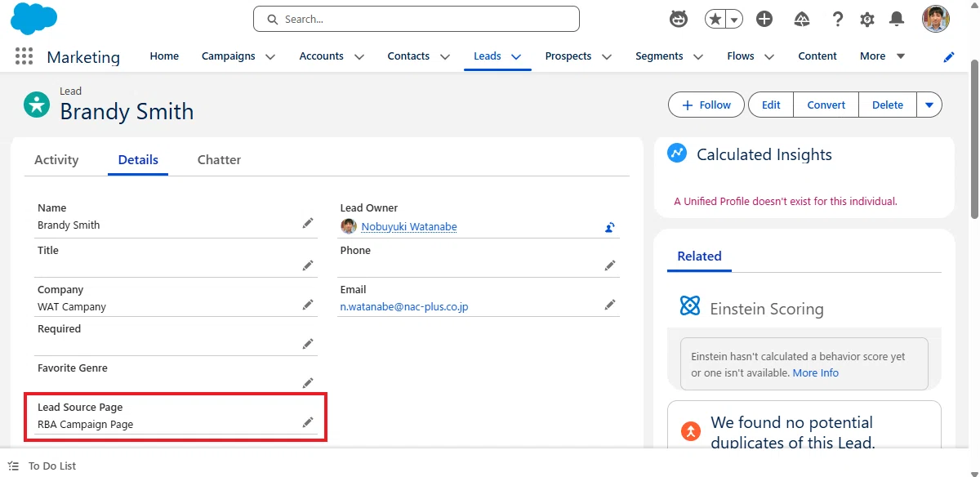Open the Accounts tab
This screenshot has width=980, height=477.
(322, 56)
